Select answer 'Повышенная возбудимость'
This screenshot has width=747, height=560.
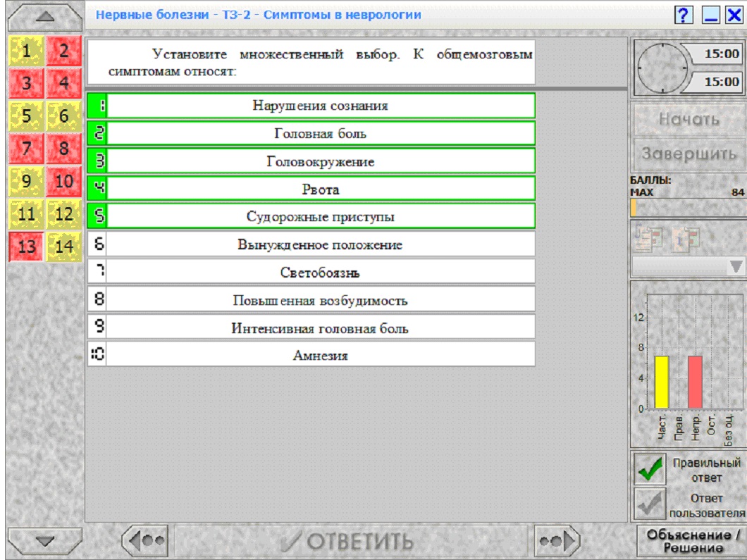[x=311, y=301]
